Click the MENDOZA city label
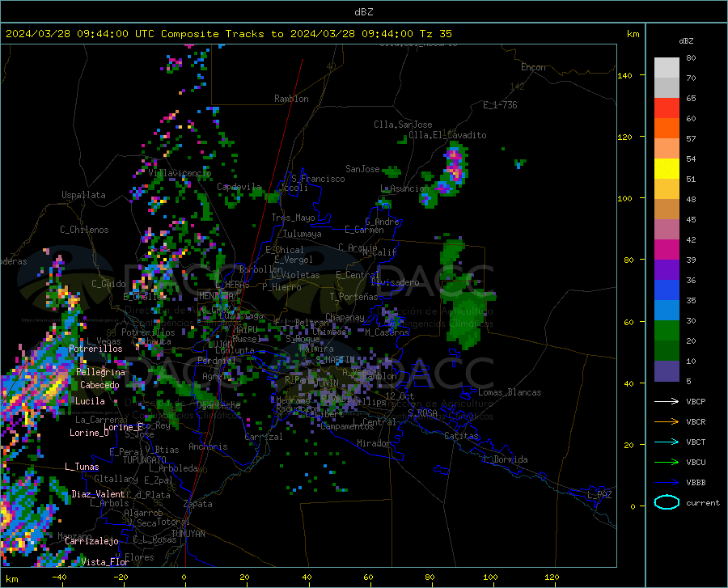Screen dimensions: 728x588 [216, 296]
